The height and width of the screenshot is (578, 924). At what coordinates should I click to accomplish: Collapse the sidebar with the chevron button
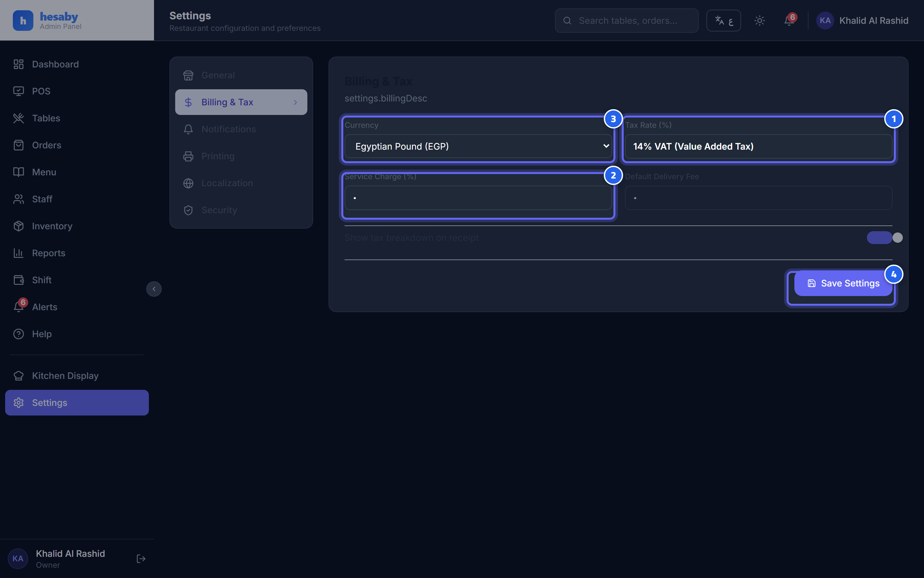click(154, 289)
